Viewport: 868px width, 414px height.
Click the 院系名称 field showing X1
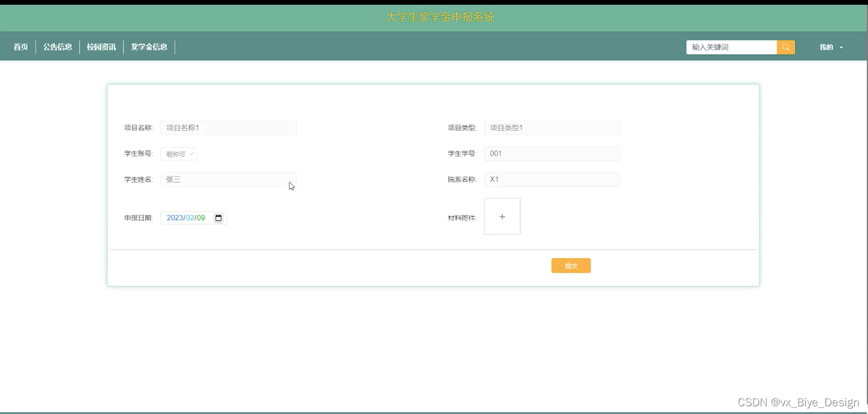pyautogui.click(x=552, y=179)
